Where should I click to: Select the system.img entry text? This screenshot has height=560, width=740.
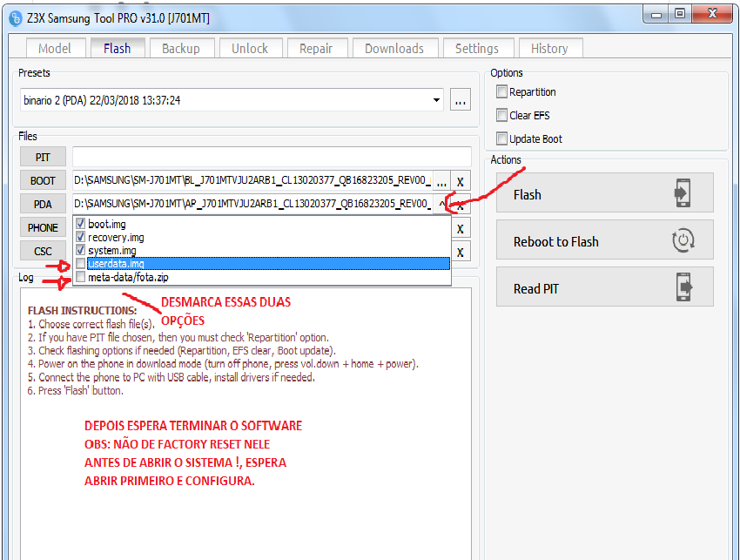click(x=112, y=251)
